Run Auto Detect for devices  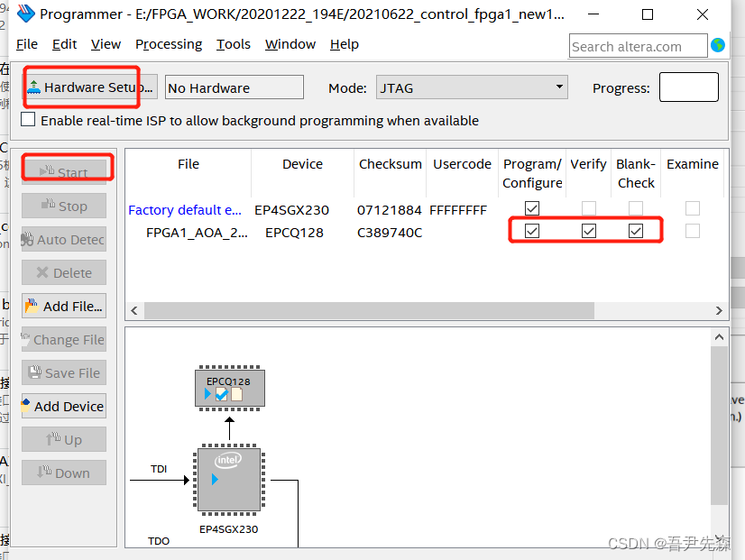pyautogui.click(x=64, y=239)
